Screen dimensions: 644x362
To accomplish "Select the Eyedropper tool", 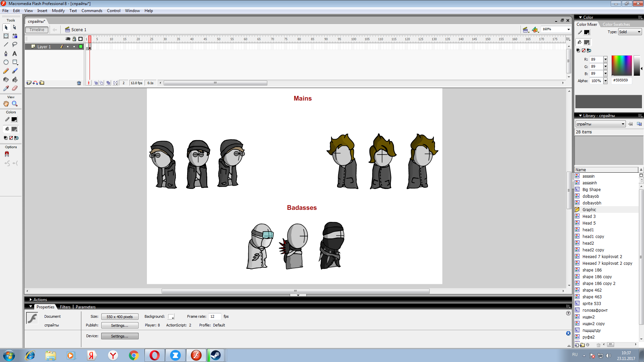I will pos(6,88).
